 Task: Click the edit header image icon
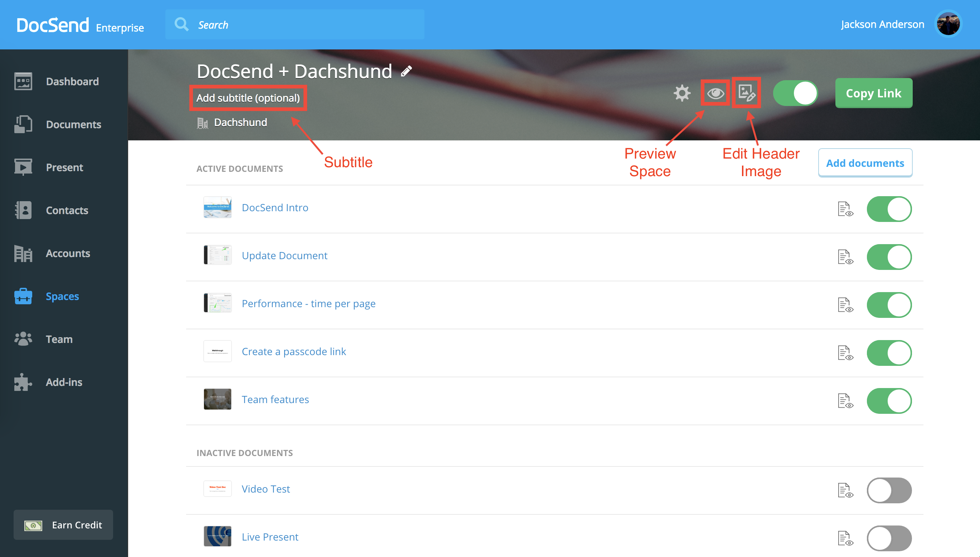click(746, 93)
